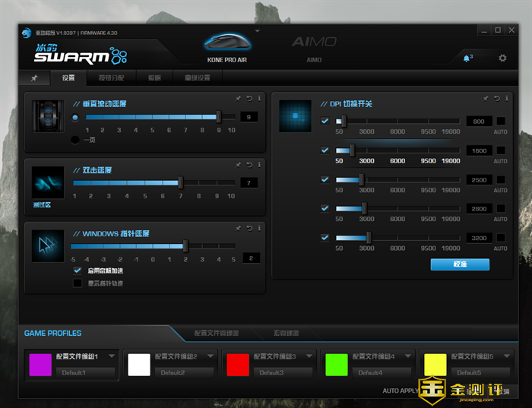Switch to the 按键分配 tab
The image size is (532, 408).
(x=116, y=77)
